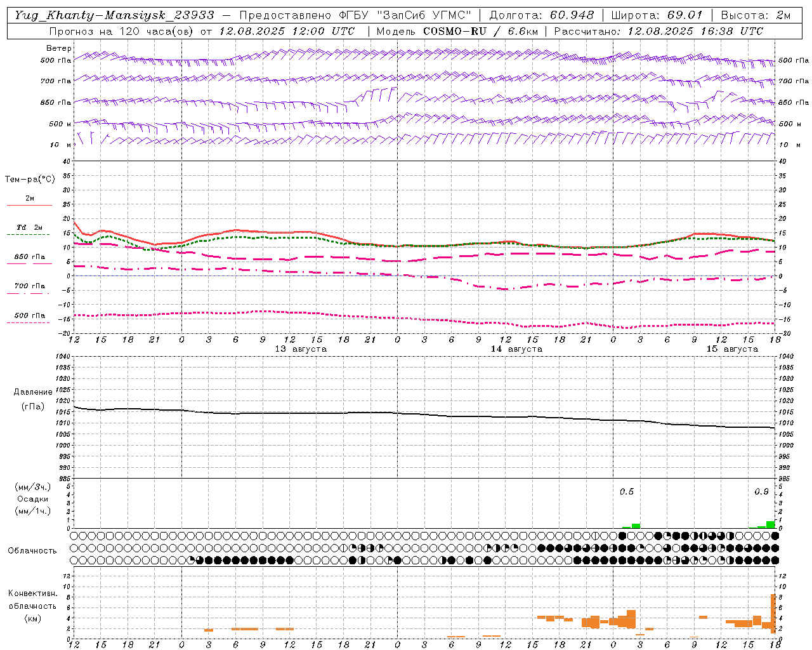Click the tallest orange convective cloud bar

click(x=773, y=614)
